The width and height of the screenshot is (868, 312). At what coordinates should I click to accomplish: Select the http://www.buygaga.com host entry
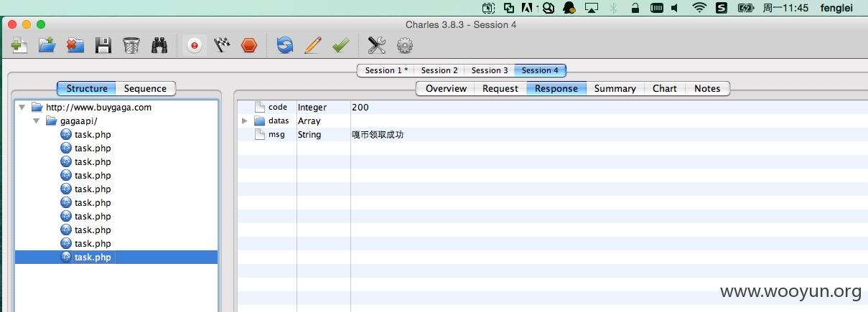[x=98, y=108]
